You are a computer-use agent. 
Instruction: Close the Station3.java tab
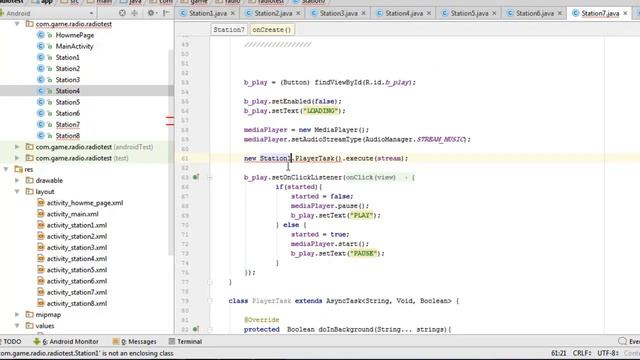click(x=363, y=13)
